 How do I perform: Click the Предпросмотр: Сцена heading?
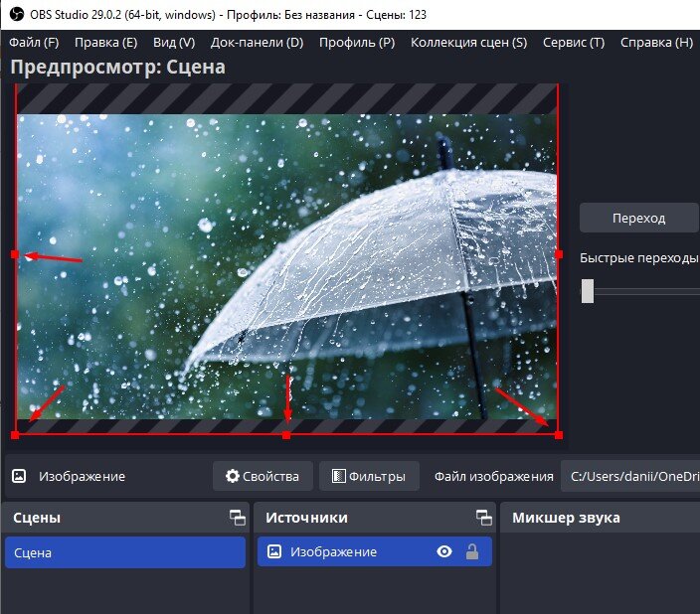pyautogui.click(x=118, y=67)
